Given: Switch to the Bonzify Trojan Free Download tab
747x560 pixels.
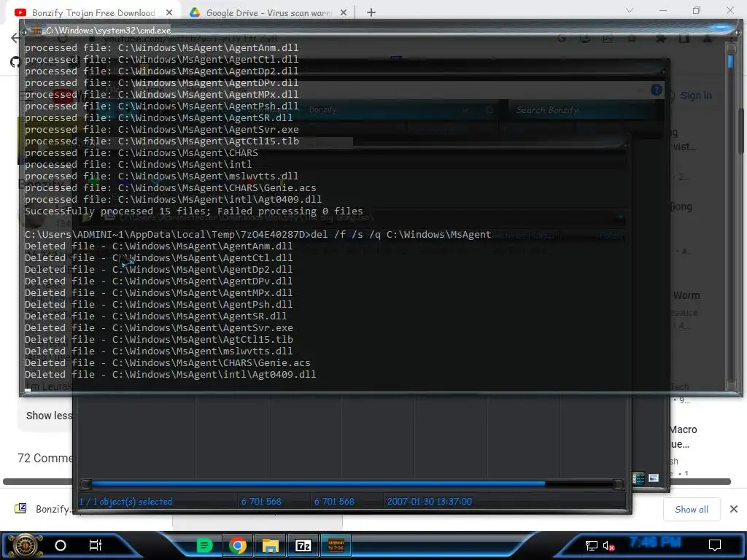Looking at the screenshot, I should point(93,13).
